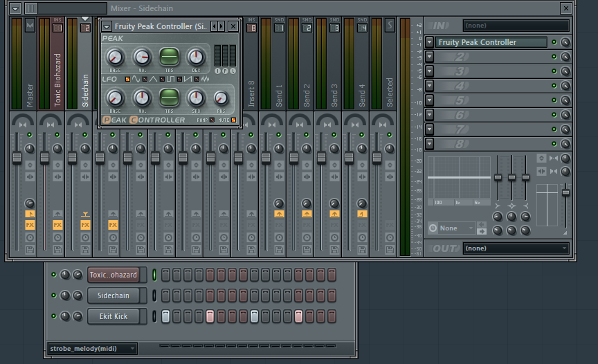
Task: Open effect slot 8 options arrow
Action: [429, 144]
